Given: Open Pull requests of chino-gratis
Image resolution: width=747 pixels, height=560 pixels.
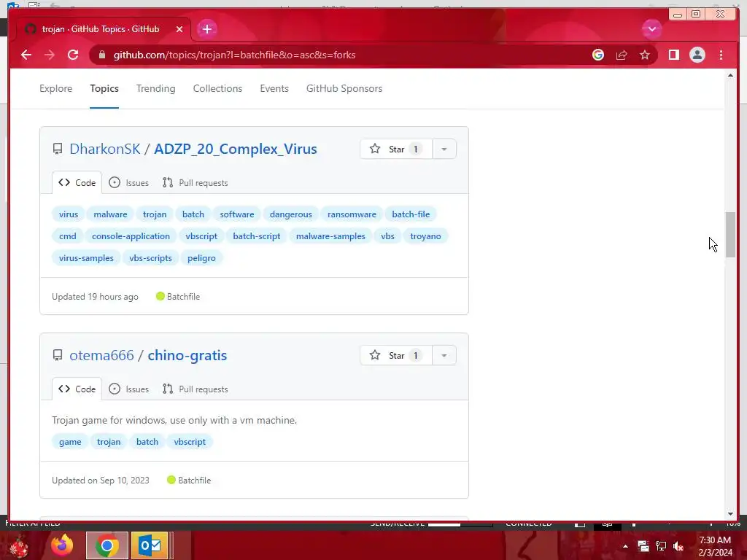Looking at the screenshot, I should tap(196, 389).
